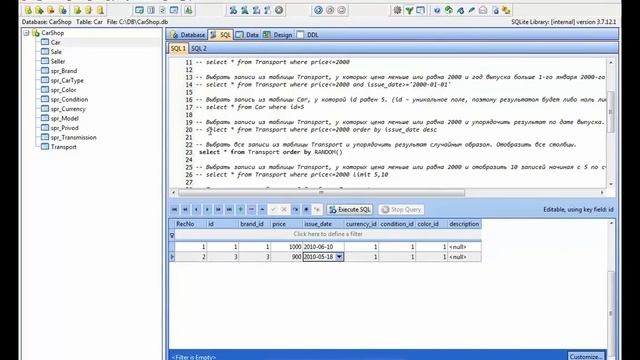
Task: Switch to the SQL tab
Action: point(220,35)
